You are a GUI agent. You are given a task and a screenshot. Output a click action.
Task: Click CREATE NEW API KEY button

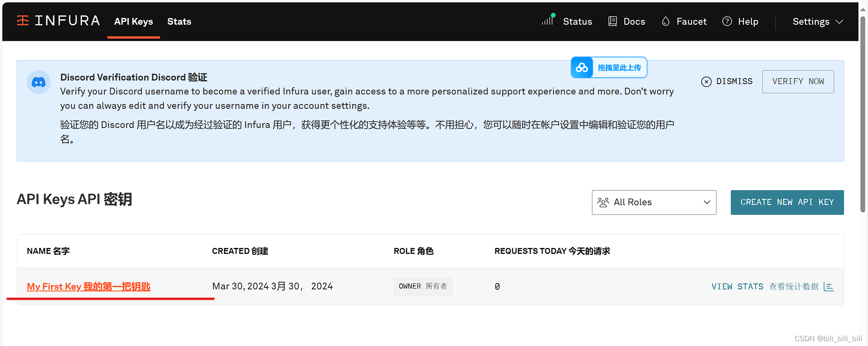787,202
